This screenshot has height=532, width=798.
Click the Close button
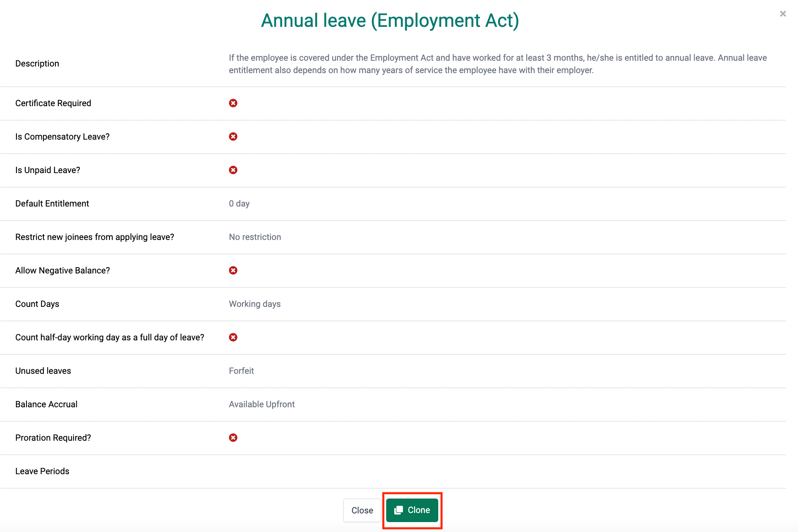coord(362,511)
